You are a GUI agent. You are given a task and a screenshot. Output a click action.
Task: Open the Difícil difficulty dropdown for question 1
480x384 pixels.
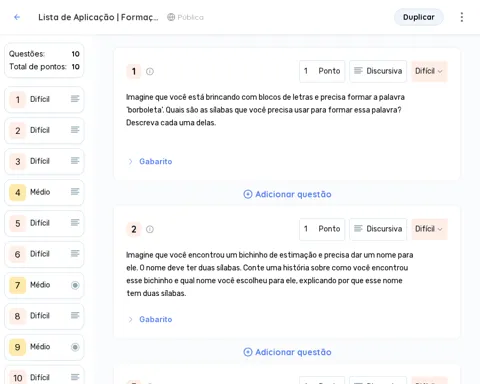point(429,71)
